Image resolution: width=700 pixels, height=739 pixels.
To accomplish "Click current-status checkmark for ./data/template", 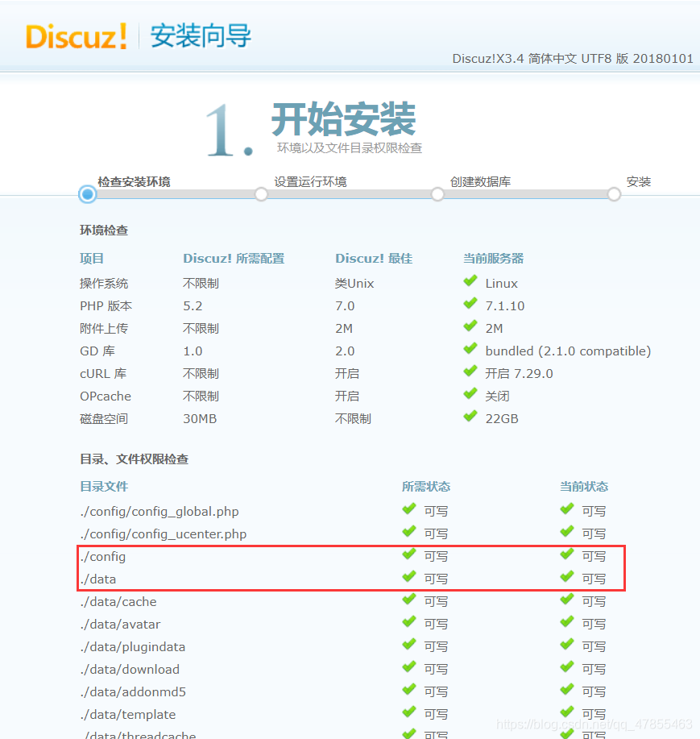I will [x=567, y=712].
